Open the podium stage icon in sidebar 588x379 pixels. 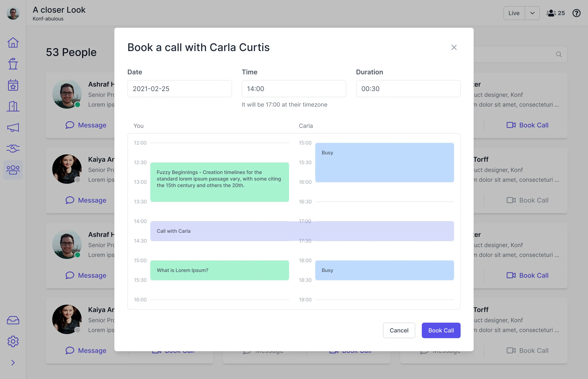[x=13, y=64]
